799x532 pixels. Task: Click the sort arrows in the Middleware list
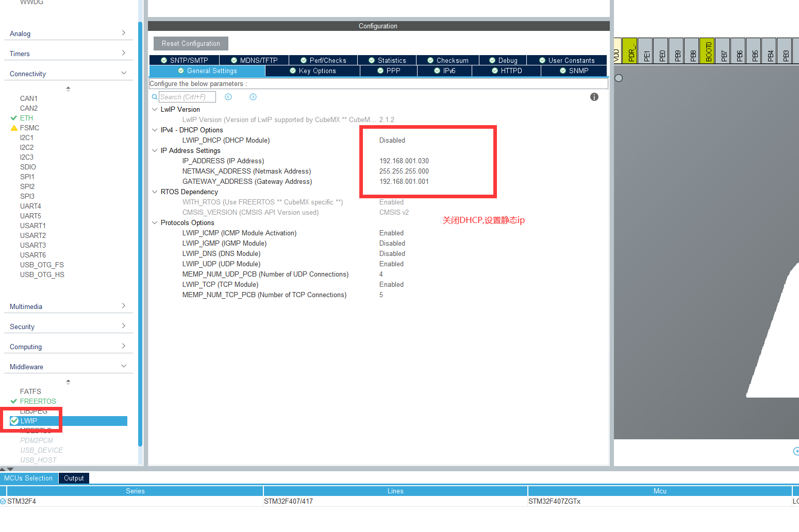pyautogui.click(x=68, y=382)
